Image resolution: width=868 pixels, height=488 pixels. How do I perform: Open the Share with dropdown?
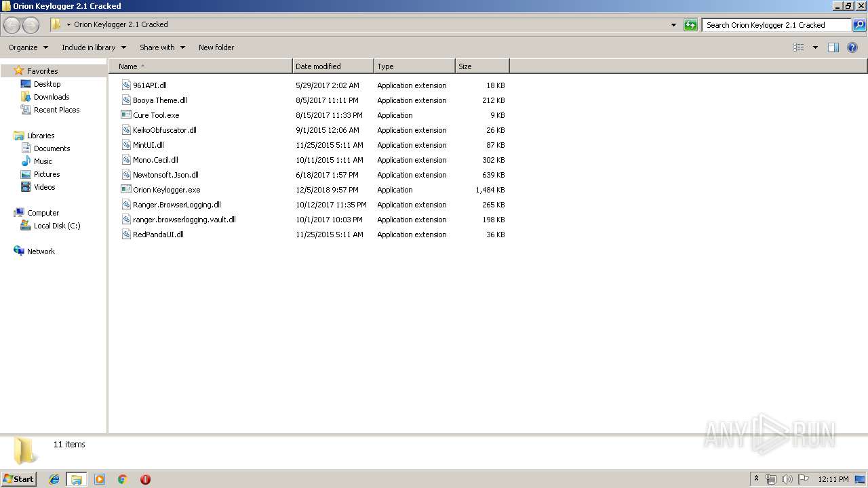tap(162, 47)
